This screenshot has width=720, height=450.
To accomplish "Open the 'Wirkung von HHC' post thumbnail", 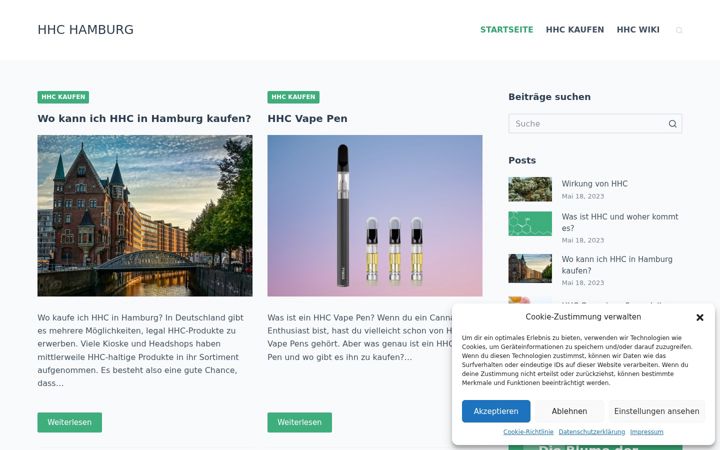I will [530, 189].
